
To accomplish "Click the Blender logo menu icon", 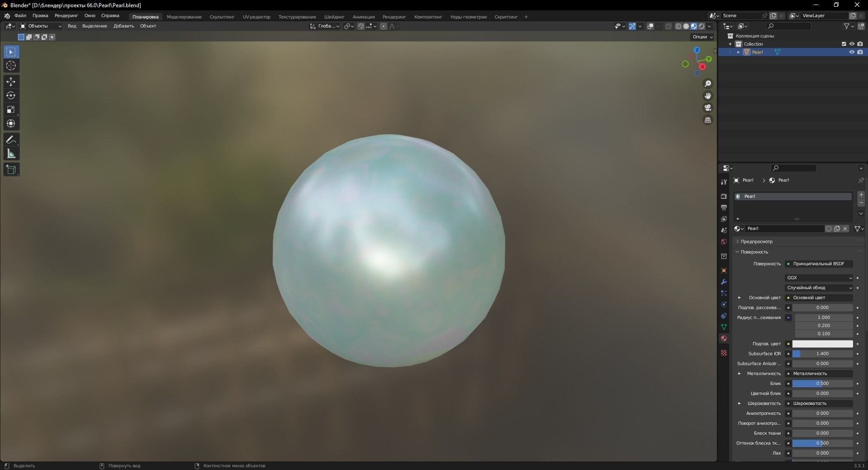I will (7, 16).
